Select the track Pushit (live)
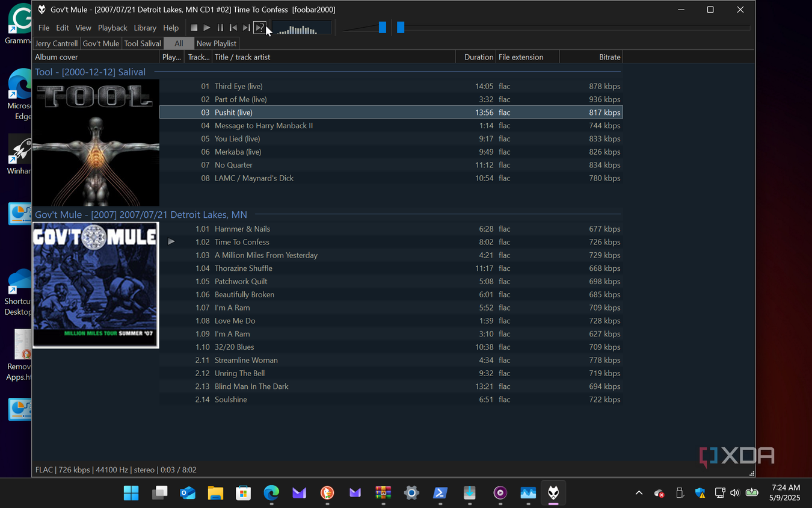Image resolution: width=812 pixels, height=508 pixels. (x=391, y=113)
